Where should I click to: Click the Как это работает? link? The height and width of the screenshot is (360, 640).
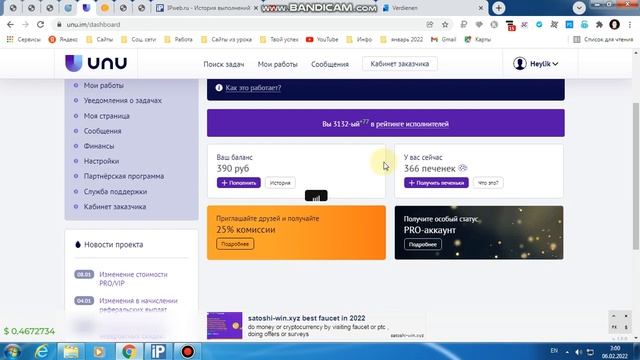(253, 88)
